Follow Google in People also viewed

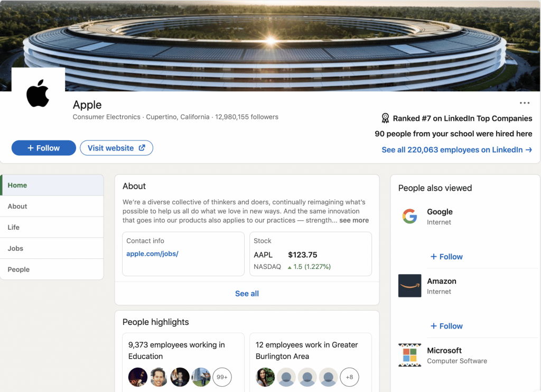[x=446, y=257]
